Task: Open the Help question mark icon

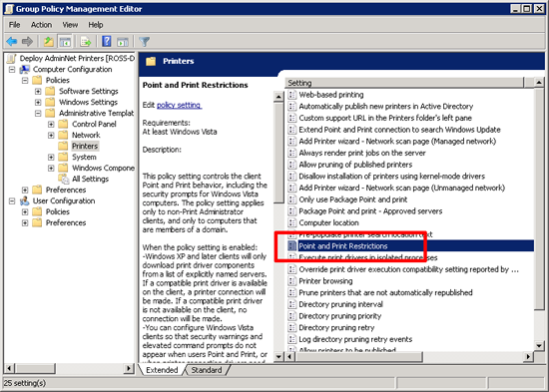Action: tap(107, 41)
